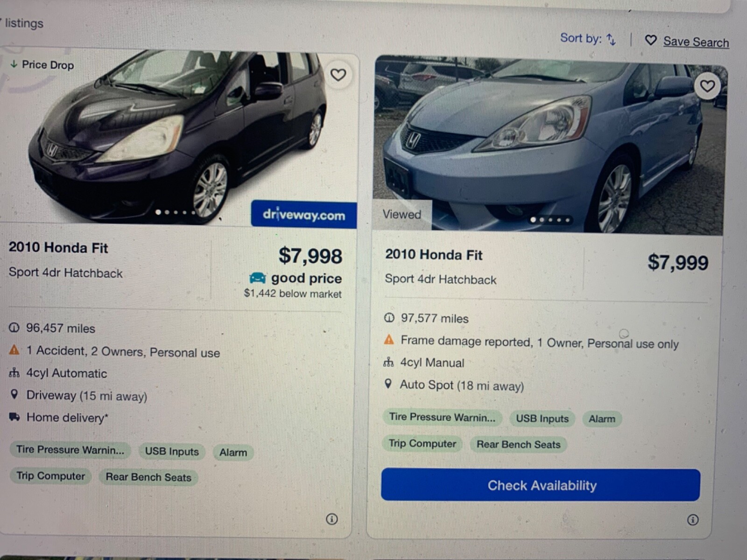This screenshot has height=560, width=747.
Task: Click the driveway.com badge
Action: [303, 215]
